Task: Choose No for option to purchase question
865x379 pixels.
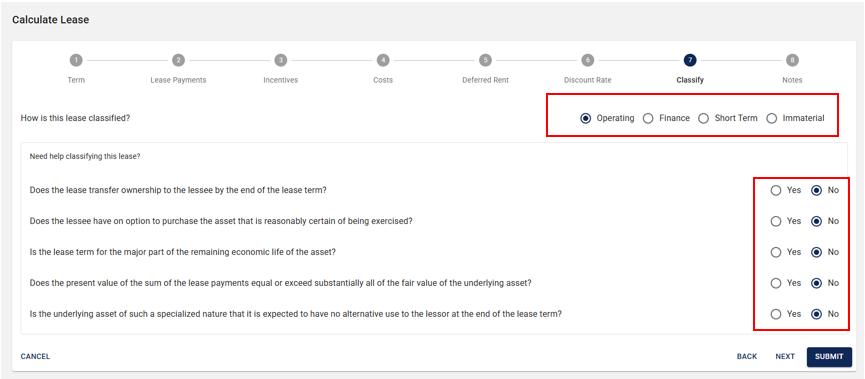Action: click(x=816, y=221)
